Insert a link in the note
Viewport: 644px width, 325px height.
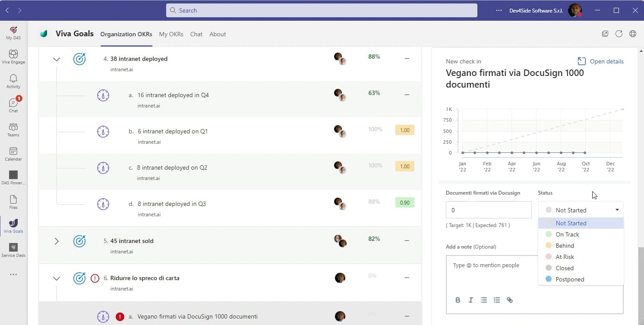[x=510, y=300]
